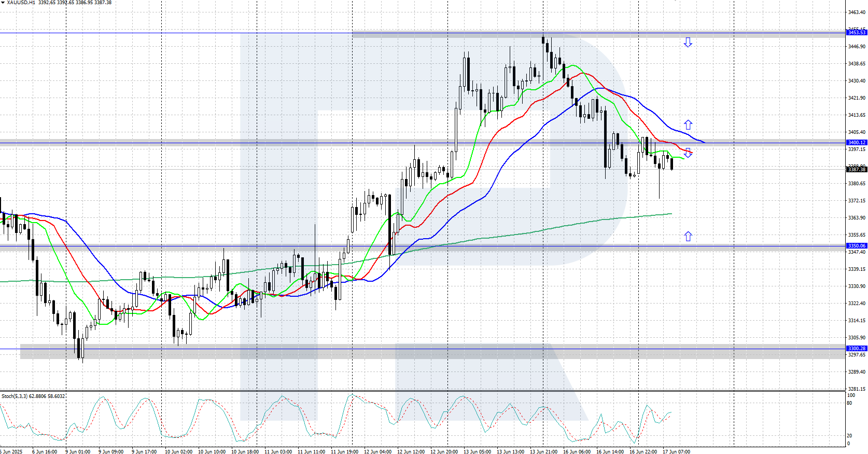Click the 3380.65 price axis label
The height and width of the screenshot is (454, 868).
pos(857,184)
